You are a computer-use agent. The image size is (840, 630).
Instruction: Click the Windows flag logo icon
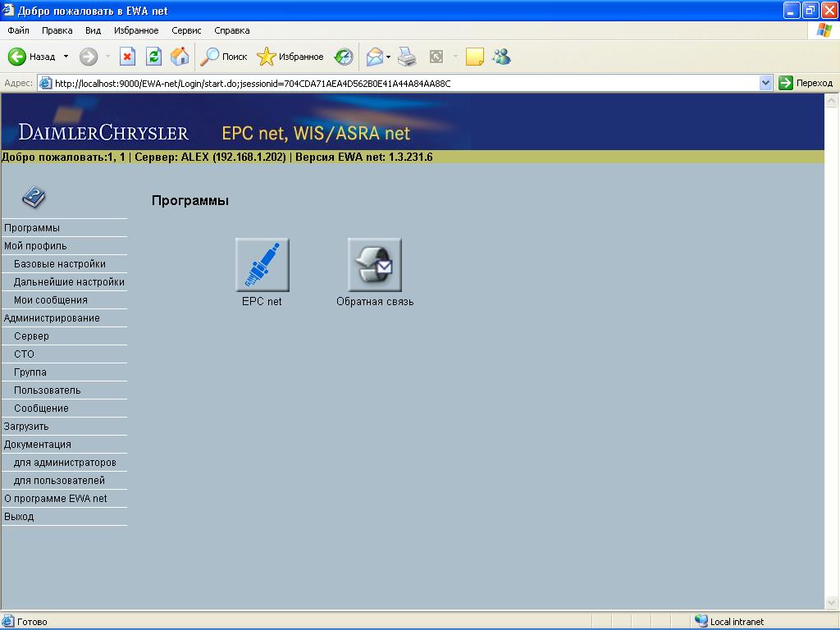tap(824, 30)
